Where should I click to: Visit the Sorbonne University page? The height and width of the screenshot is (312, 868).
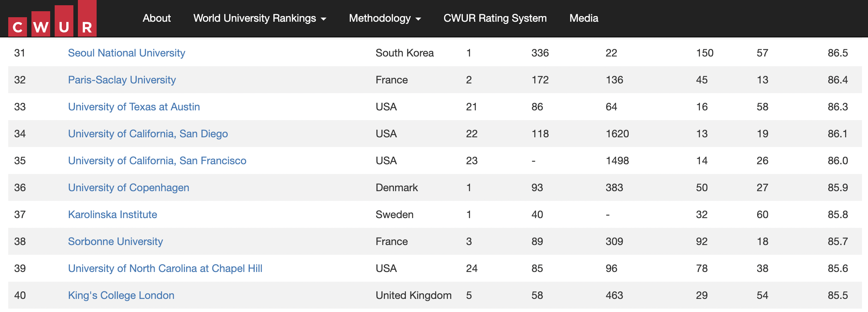tap(115, 241)
